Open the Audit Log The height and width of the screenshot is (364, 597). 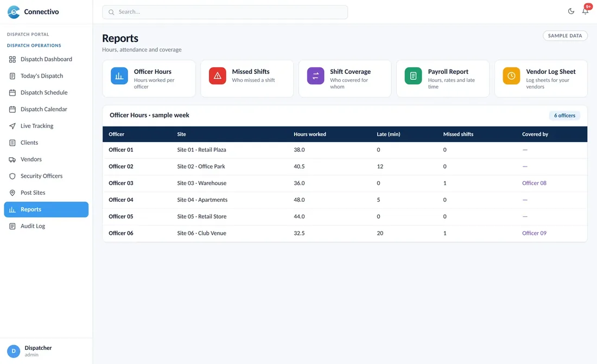tap(46, 226)
